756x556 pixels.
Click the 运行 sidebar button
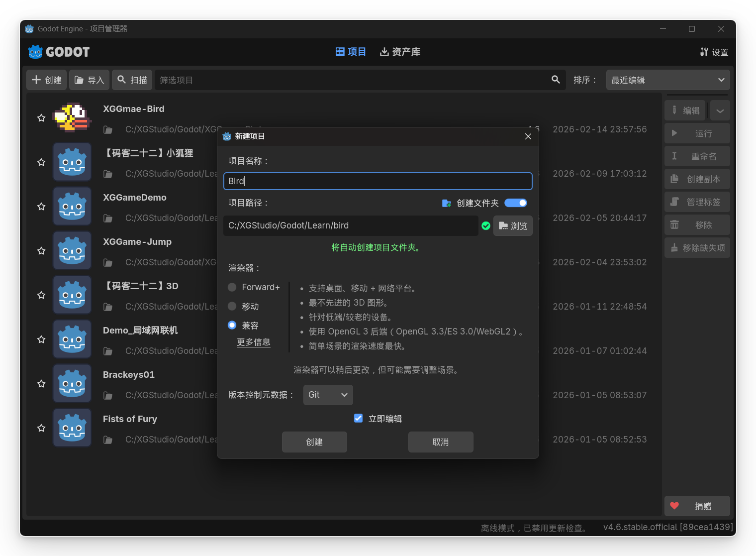697,133
